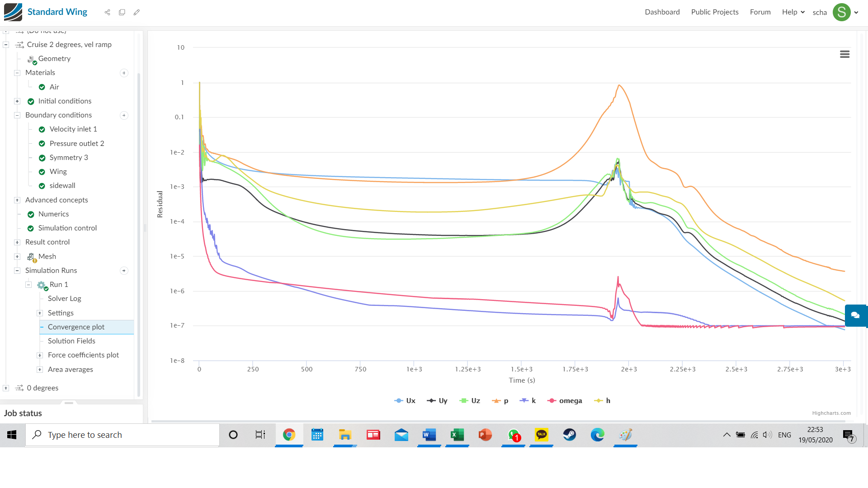Click the h legend color marker
This screenshot has height=488, width=868.
[599, 401]
